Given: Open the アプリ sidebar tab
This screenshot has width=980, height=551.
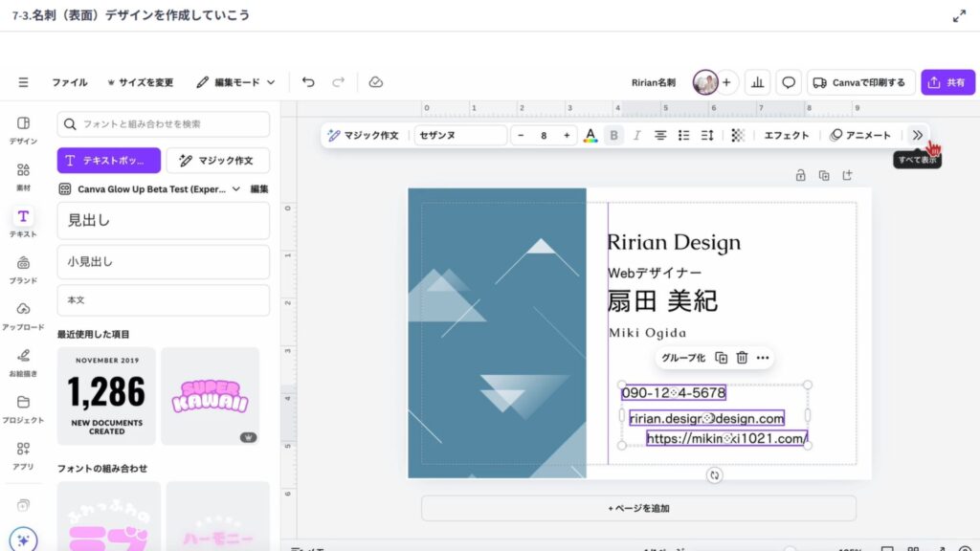Looking at the screenshot, I should (x=23, y=455).
